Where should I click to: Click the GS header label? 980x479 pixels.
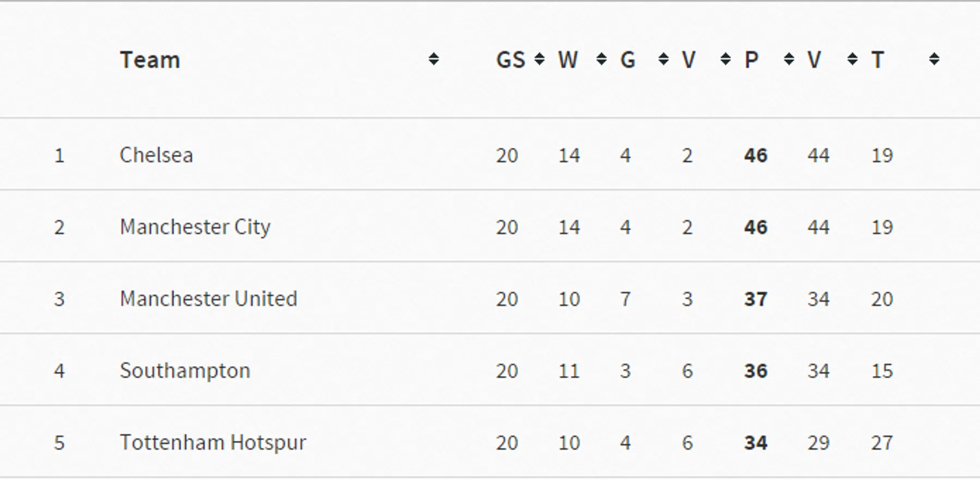pos(510,60)
